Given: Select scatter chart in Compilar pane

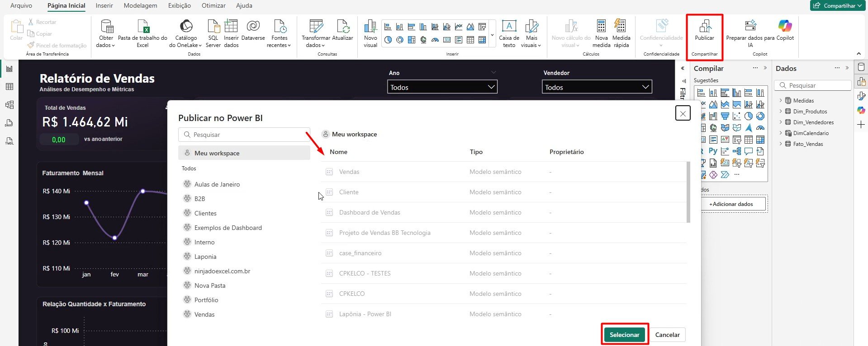Looking at the screenshot, I should click(x=737, y=116).
